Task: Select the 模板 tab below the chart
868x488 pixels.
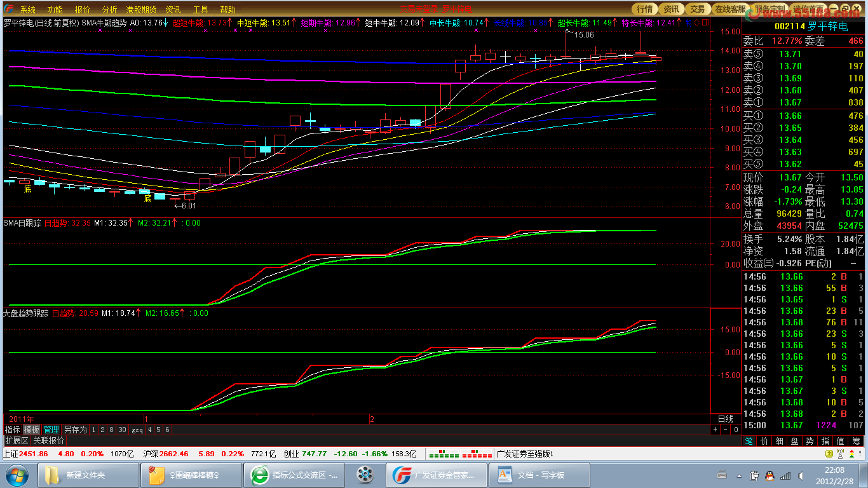Action: [x=32, y=430]
